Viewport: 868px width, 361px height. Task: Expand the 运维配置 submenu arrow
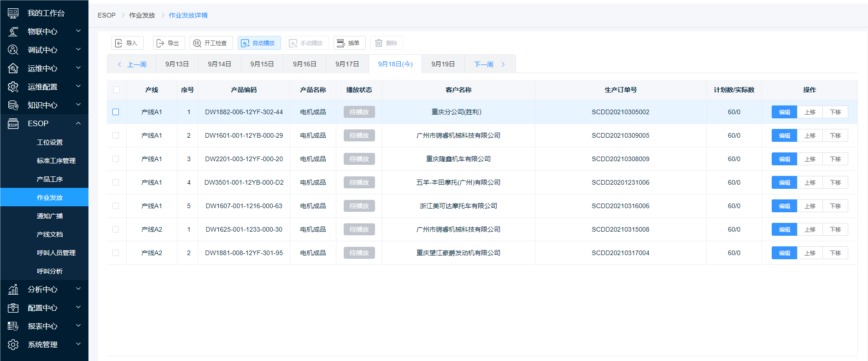point(78,86)
